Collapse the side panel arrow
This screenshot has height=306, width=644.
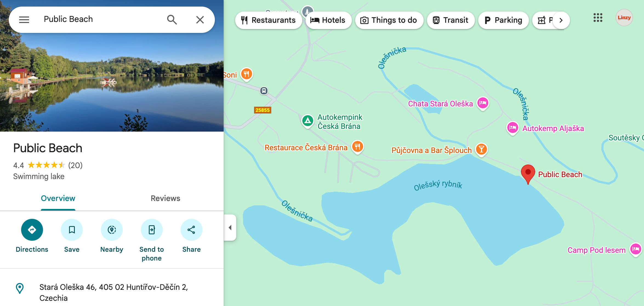pos(230,228)
